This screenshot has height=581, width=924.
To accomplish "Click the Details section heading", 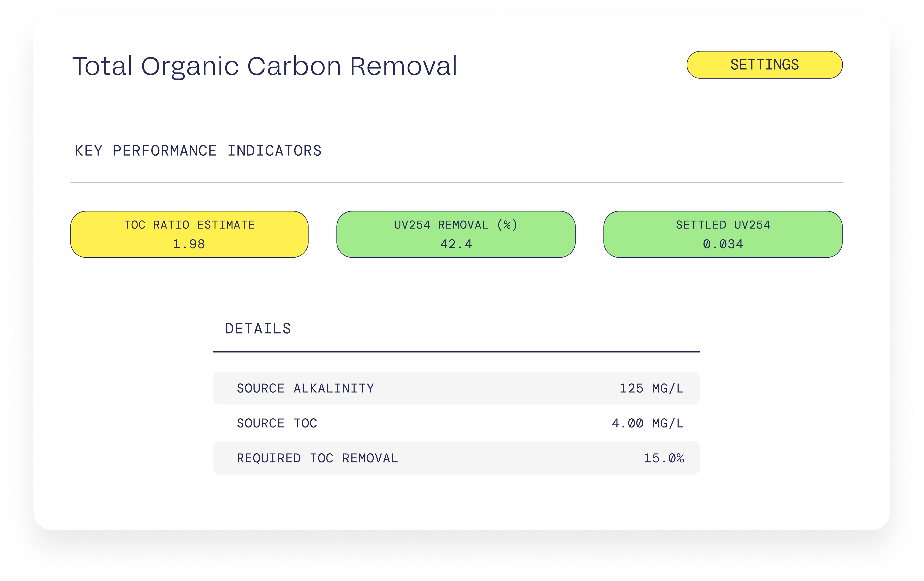I will 258,329.
